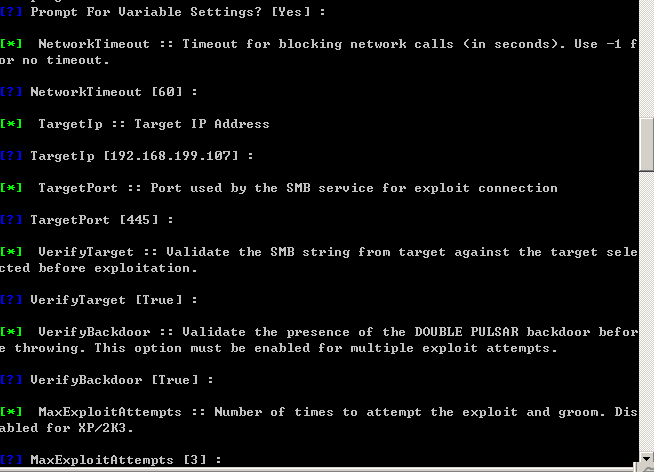Click the Prompt For Variable Settings line
The image size is (654, 472).
163,12
